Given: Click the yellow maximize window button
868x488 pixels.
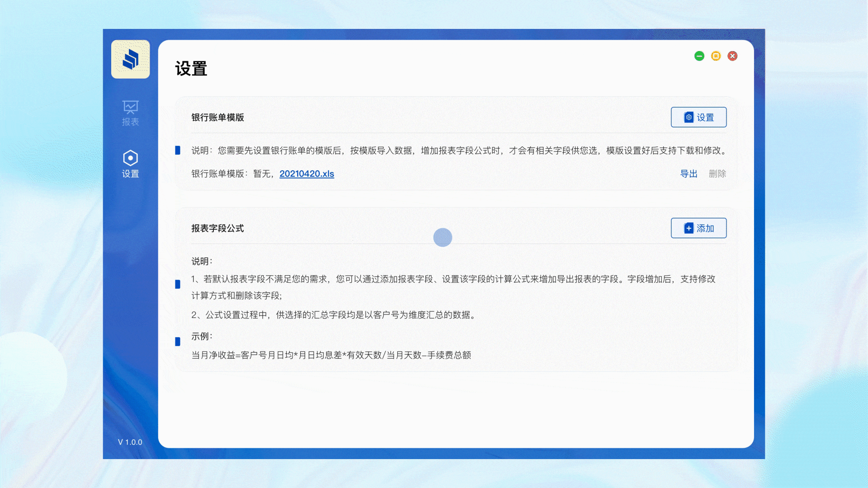Looking at the screenshot, I should point(716,56).
